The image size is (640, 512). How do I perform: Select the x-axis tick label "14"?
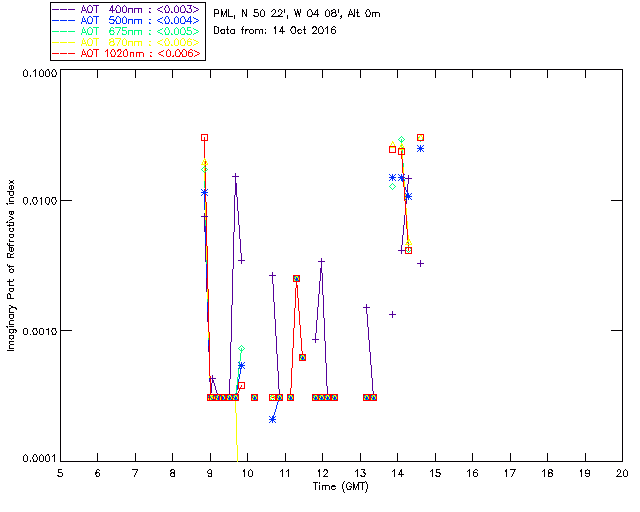click(398, 473)
